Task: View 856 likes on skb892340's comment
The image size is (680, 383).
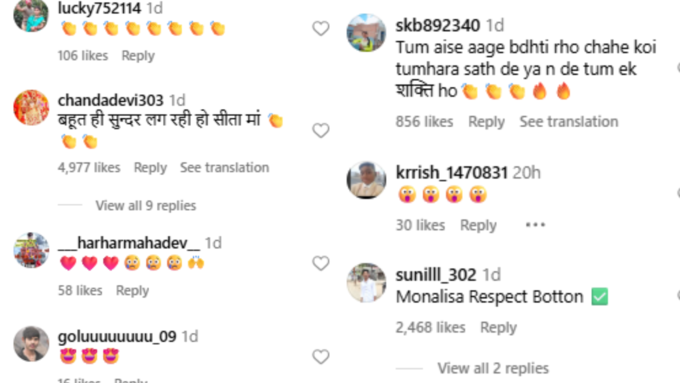Action: point(424,122)
